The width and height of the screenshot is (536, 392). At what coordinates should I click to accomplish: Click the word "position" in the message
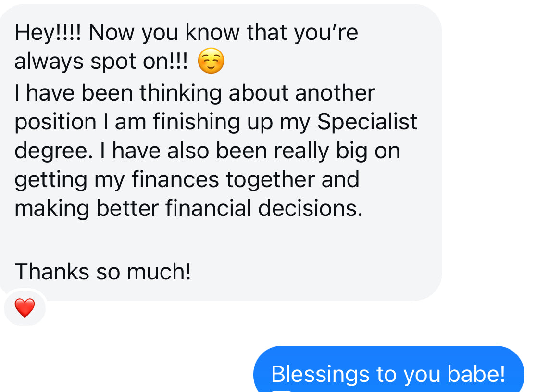[55, 122]
